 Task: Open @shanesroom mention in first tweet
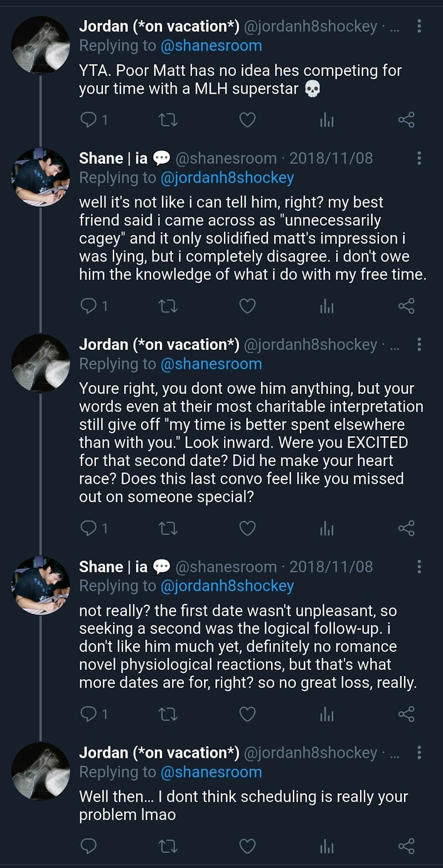pos(211,46)
